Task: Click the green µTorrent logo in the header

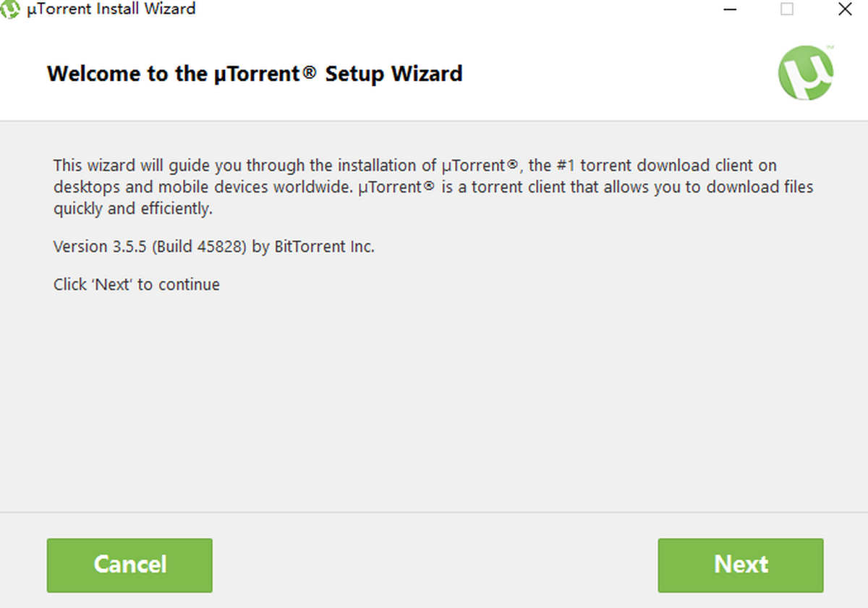Action: point(805,72)
